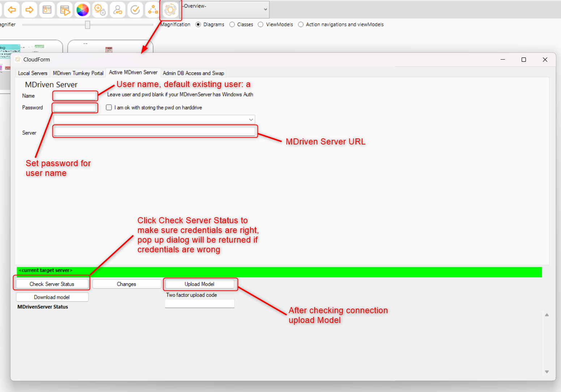
Task: Open the CloudForm circular toolbar icon
Action: pos(170,10)
